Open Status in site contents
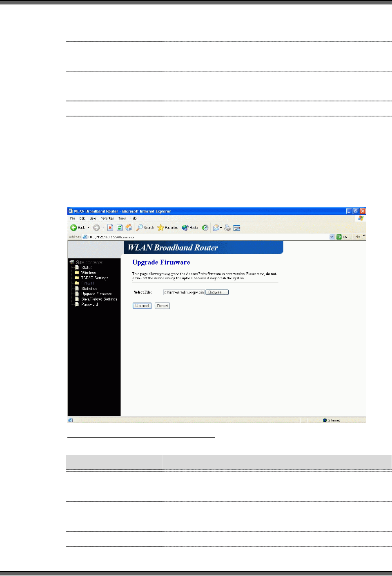The height and width of the screenshot is (576, 392). click(87, 267)
